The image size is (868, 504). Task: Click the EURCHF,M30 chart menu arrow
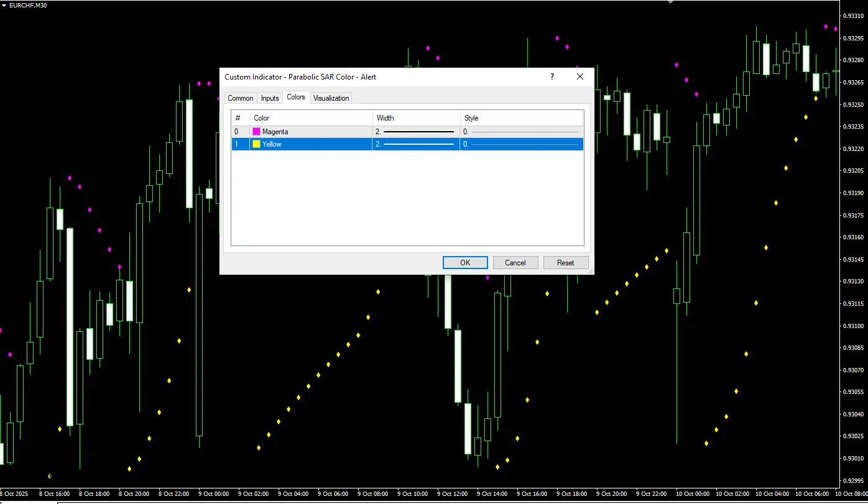pyautogui.click(x=4, y=5)
